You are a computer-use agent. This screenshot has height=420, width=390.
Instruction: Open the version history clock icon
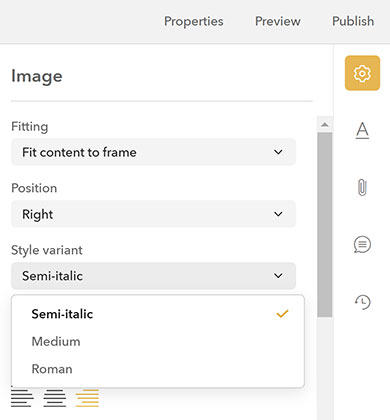[362, 302]
